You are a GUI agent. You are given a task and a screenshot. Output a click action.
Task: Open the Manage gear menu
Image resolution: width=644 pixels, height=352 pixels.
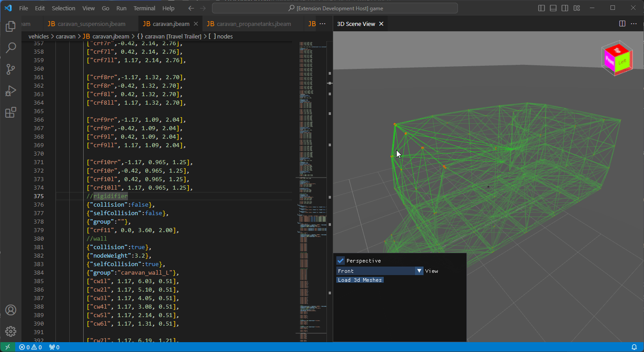click(11, 331)
